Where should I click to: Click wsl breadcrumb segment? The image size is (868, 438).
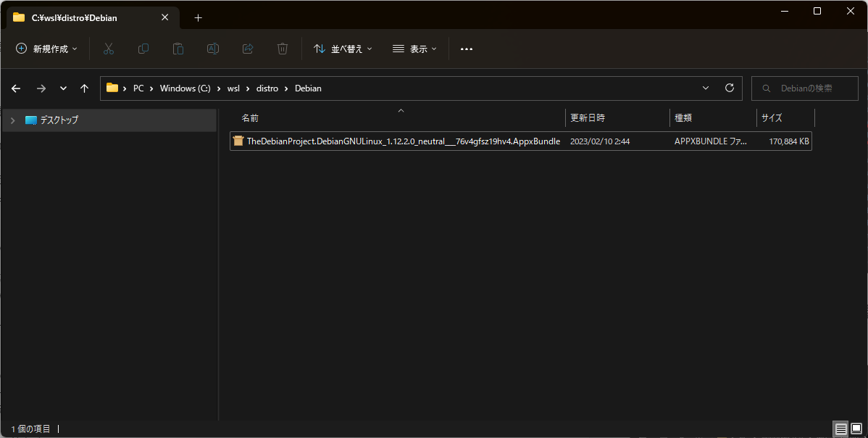(x=233, y=88)
